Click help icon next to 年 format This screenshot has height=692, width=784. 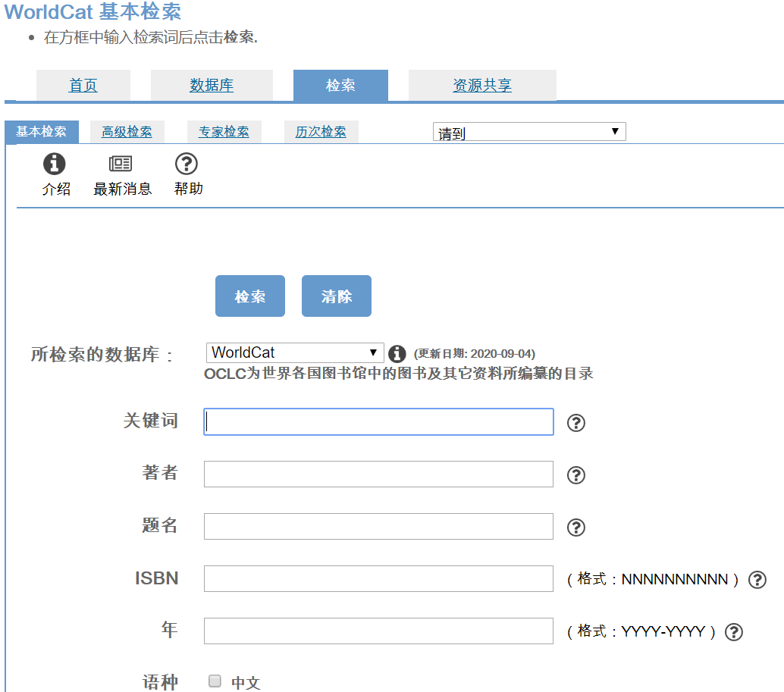733,632
